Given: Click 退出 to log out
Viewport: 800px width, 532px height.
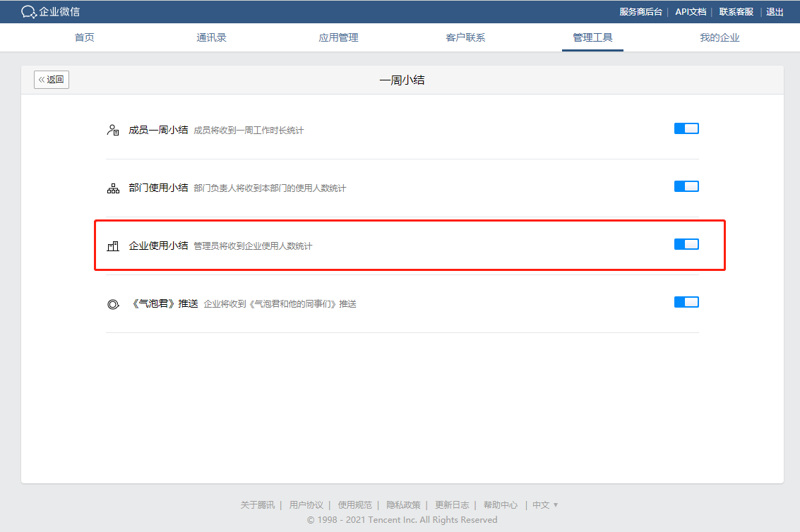Looking at the screenshot, I should pos(775,12).
